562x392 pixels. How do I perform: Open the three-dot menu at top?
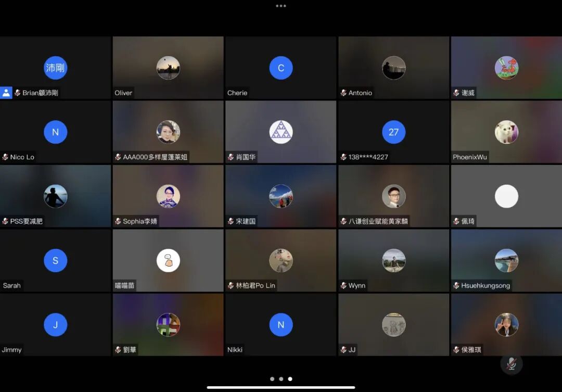[x=281, y=6]
